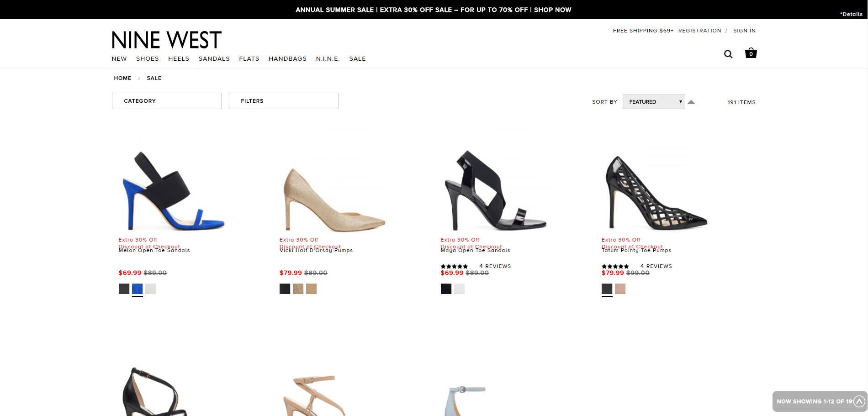Select black swatch for Vicki Pumps
Viewport: 868px width, 416px height.
click(x=285, y=289)
